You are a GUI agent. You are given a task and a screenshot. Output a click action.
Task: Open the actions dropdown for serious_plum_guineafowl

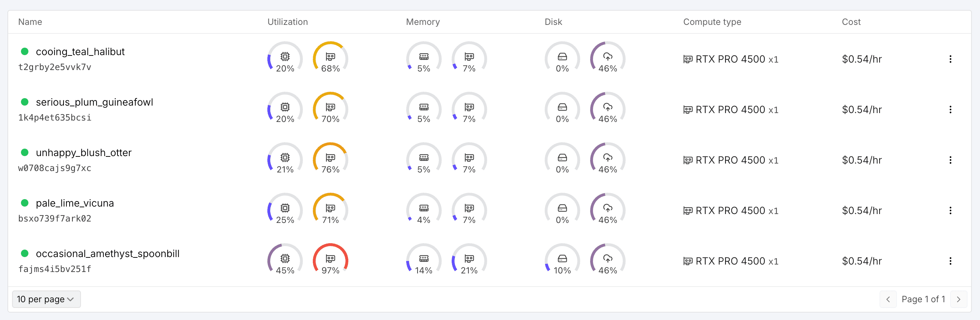click(951, 110)
